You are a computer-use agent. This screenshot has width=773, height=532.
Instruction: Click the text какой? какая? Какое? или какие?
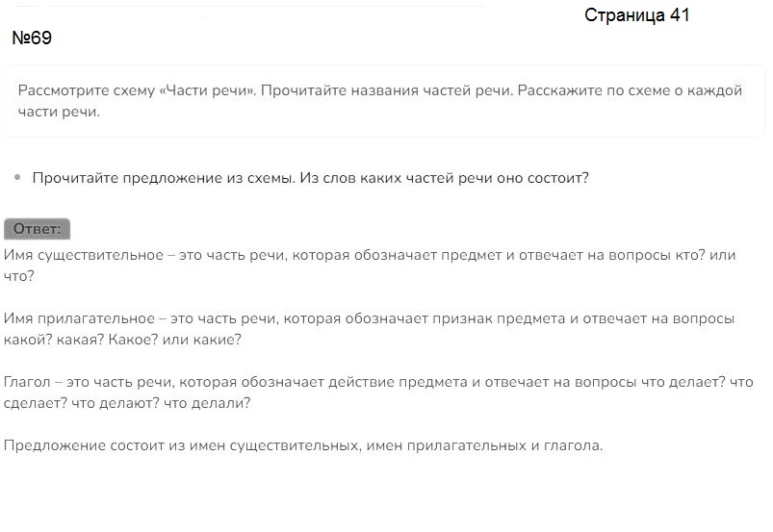tap(122, 340)
